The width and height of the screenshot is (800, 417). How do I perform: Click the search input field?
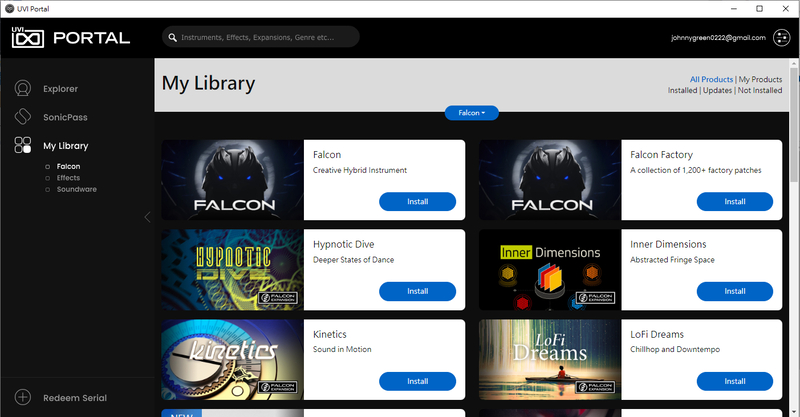pyautogui.click(x=261, y=37)
